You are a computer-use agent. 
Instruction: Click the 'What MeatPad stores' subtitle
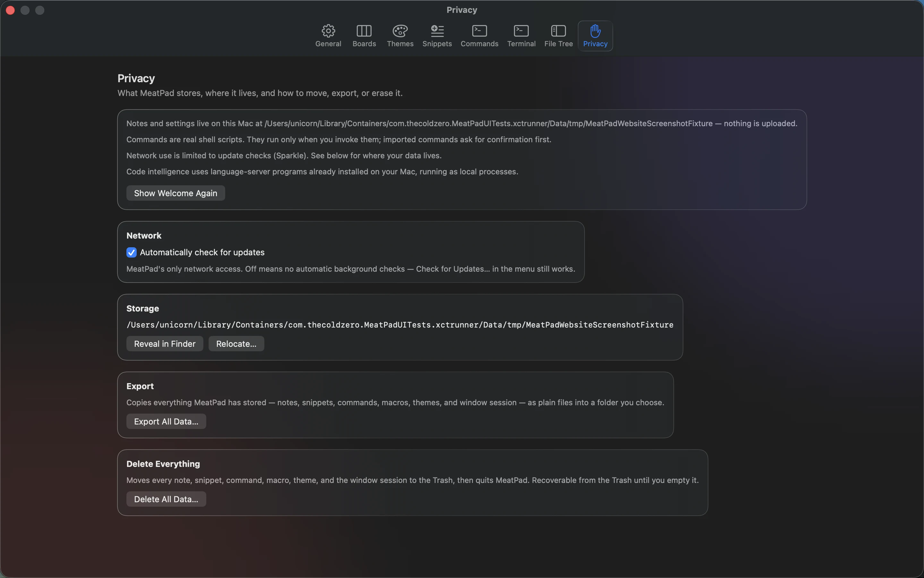[x=260, y=93]
